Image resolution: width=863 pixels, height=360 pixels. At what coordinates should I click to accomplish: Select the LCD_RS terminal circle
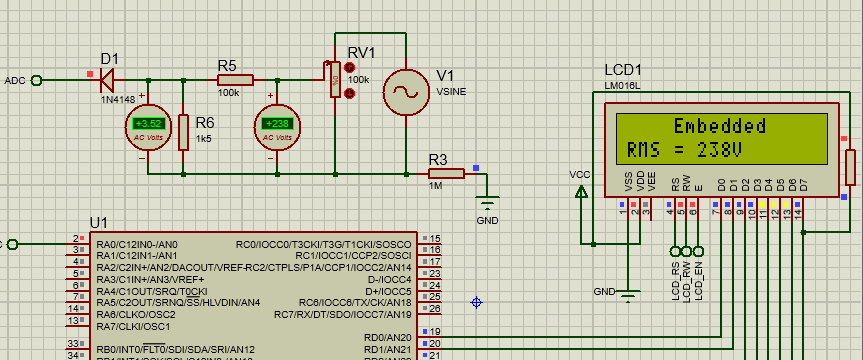675,252
